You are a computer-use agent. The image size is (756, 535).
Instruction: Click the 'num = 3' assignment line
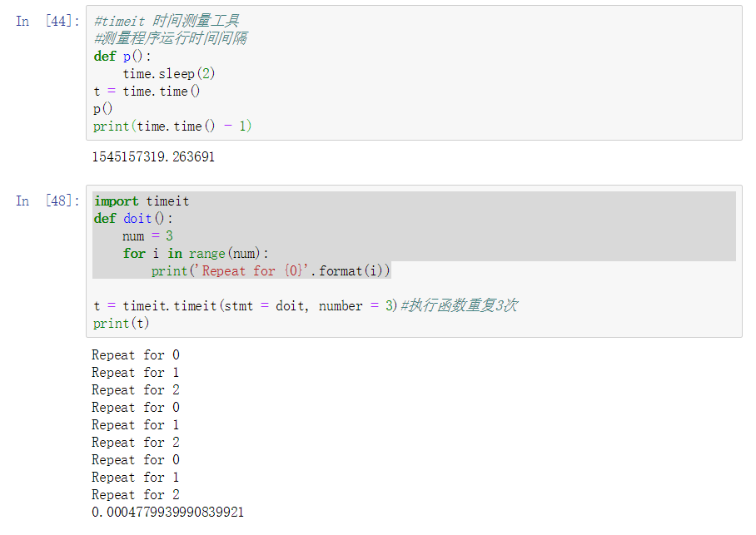(x=147, y=235)
